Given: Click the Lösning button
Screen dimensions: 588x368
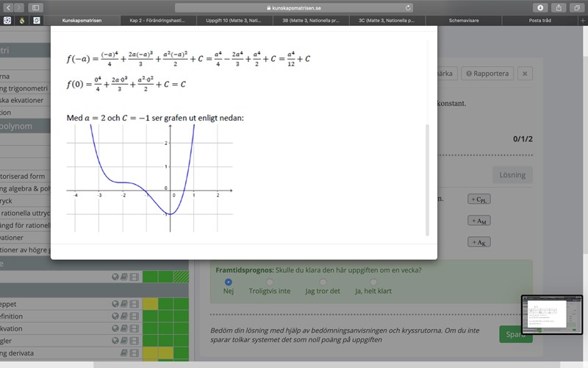Looking at the screenshot, I should tap(512, 175).
